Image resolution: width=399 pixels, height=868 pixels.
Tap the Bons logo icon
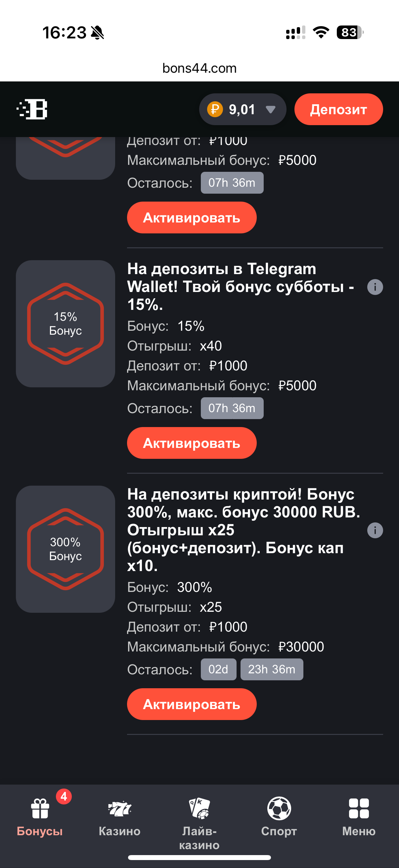(32, 109)
